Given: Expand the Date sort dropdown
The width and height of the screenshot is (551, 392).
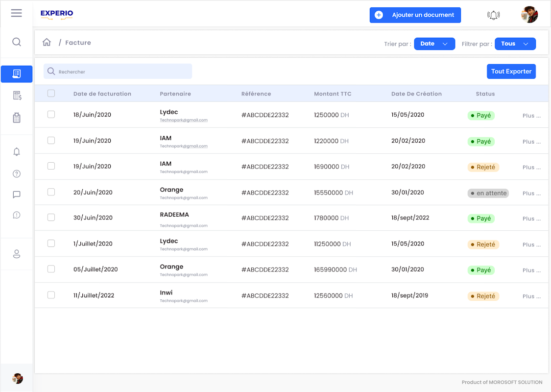Looking at the screenshot, I should click(434, 44).
